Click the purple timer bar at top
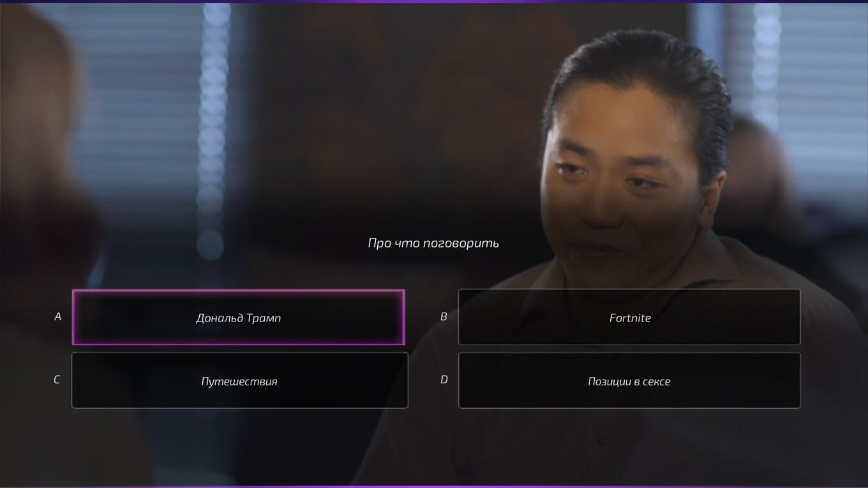Screen dimensions: 868x488 434,1
